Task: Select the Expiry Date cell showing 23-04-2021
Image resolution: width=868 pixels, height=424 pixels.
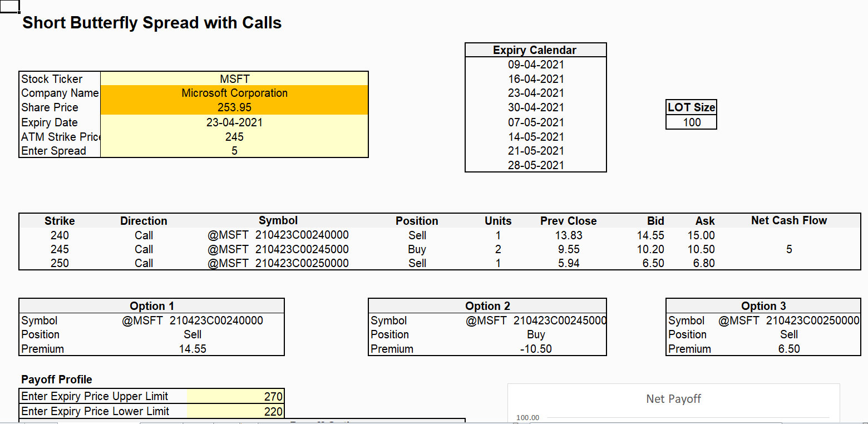Action: (x=234, y=122)
